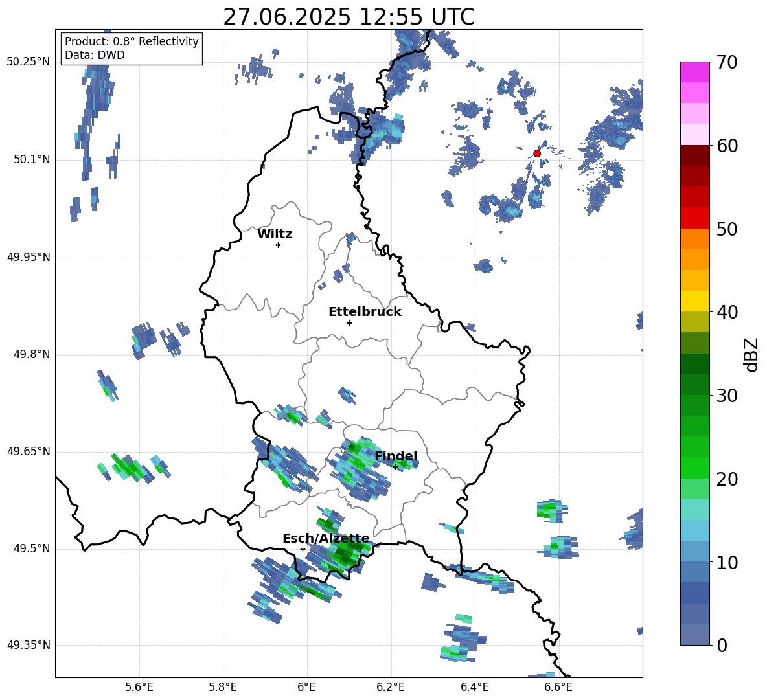Viewport: 767px width, 700px height.
Task: Click the colorbar tick value 40
Action: click(x=727, y=312)
